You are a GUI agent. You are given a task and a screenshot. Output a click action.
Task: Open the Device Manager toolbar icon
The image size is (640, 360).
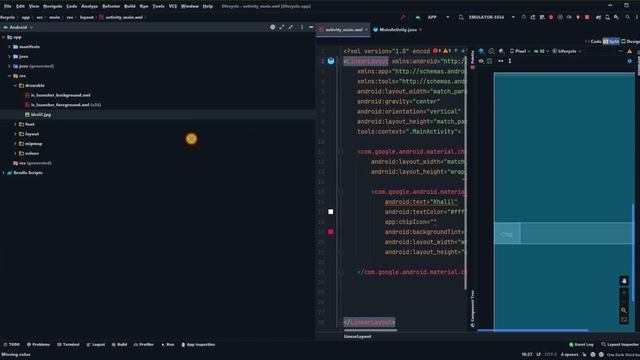607,17
